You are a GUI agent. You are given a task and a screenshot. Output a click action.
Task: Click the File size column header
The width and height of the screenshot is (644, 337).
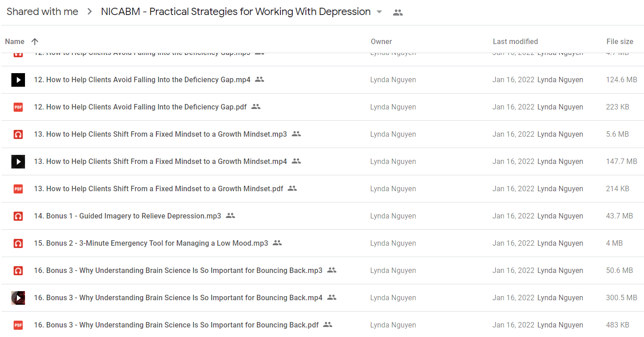[x=620, y=41]
